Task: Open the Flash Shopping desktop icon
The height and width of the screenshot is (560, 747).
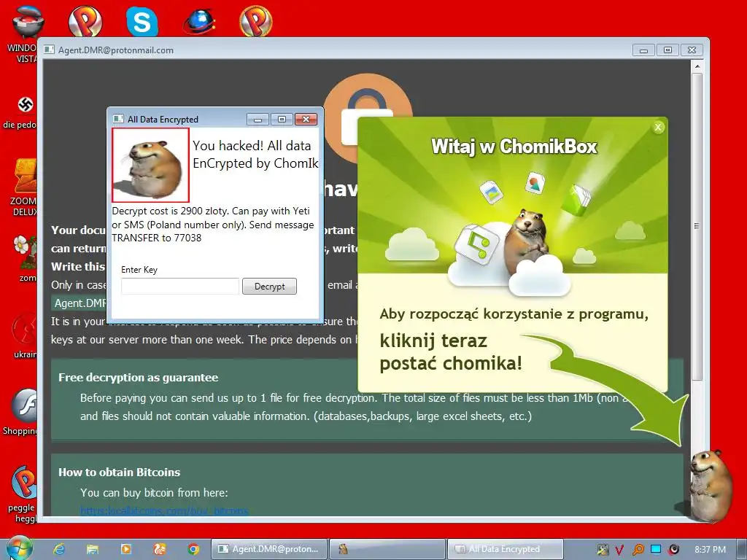Action: tap(21, 413)
